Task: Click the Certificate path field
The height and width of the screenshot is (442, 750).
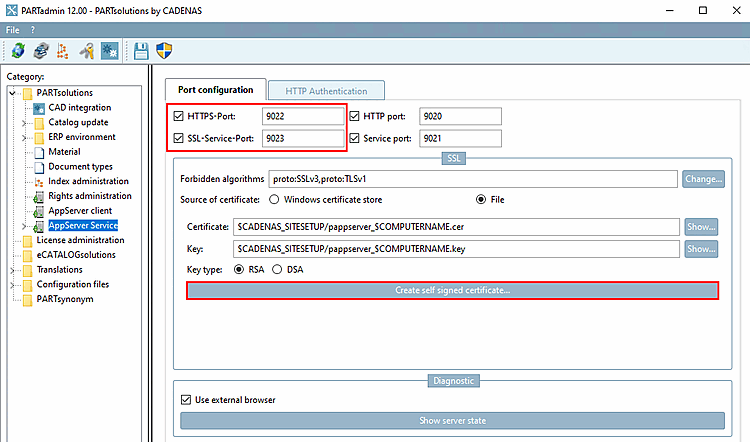Action: 456,227
